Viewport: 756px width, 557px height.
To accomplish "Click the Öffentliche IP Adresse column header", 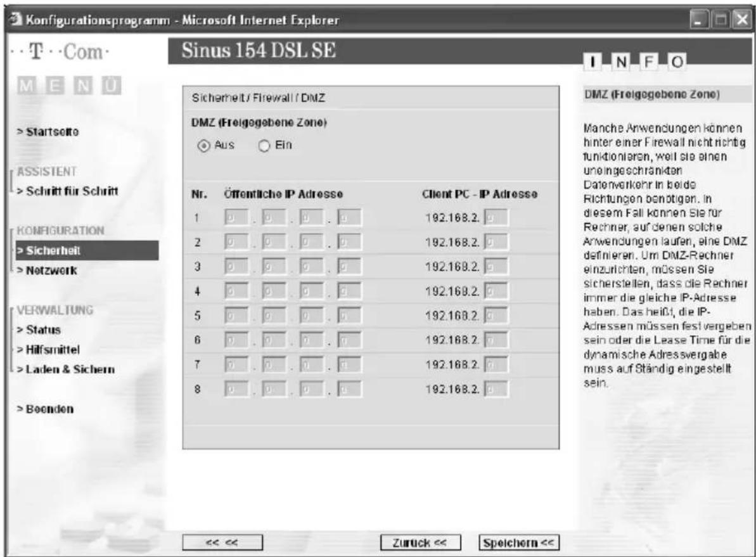I will (283, 194).
